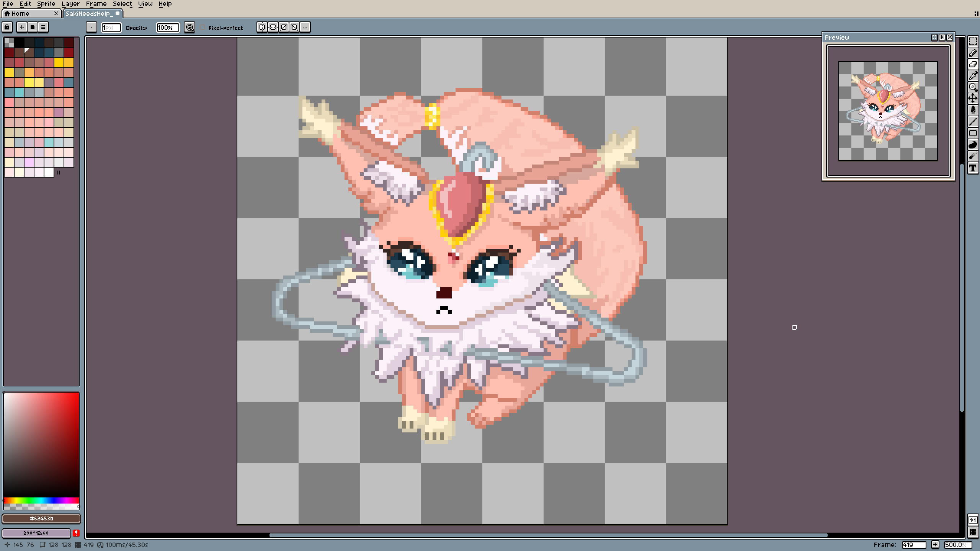Click the red color warning icon

click(76, 533)
